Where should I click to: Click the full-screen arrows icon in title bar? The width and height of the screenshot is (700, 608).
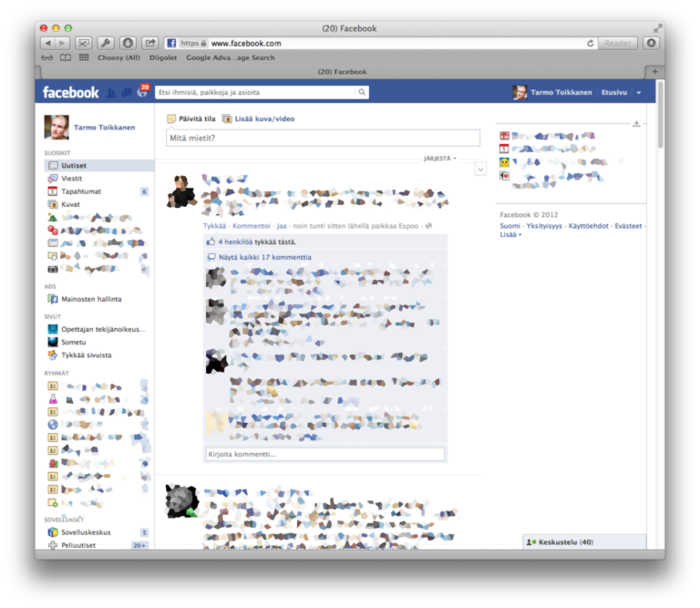click(x=657, y=28)
